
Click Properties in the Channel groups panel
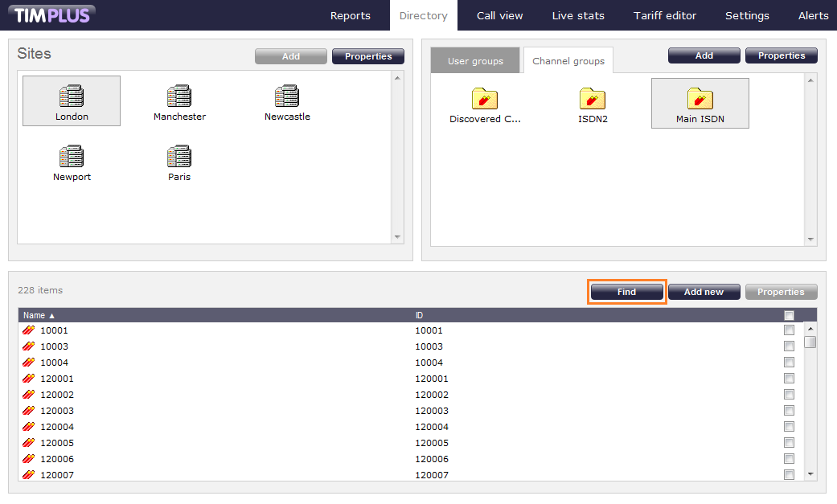[x=782, y=55]
